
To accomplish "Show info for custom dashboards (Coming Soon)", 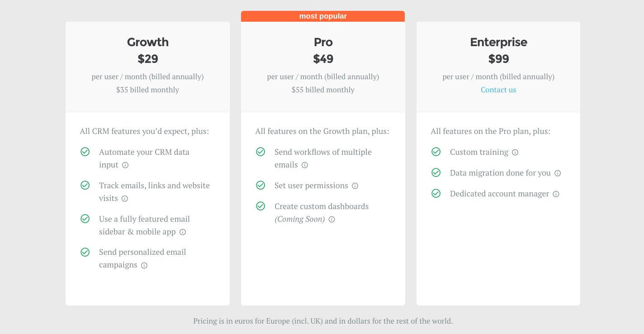I will pyautogui.click(x=331, y=219).
